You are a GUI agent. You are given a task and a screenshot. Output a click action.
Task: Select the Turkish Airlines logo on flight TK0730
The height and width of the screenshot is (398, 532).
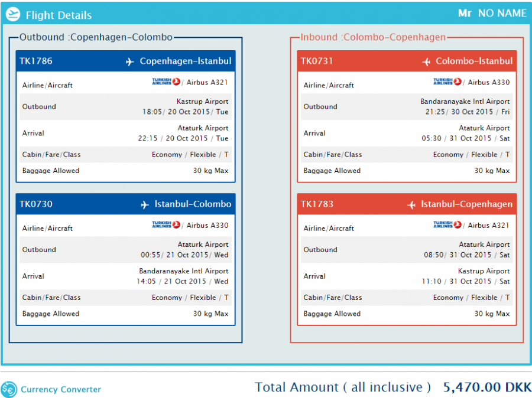coord(166,225)
